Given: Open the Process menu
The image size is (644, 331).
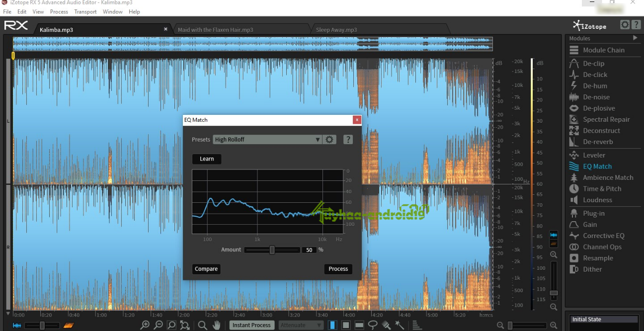Looking at the screenshot, I should click(x=59, y=11).
